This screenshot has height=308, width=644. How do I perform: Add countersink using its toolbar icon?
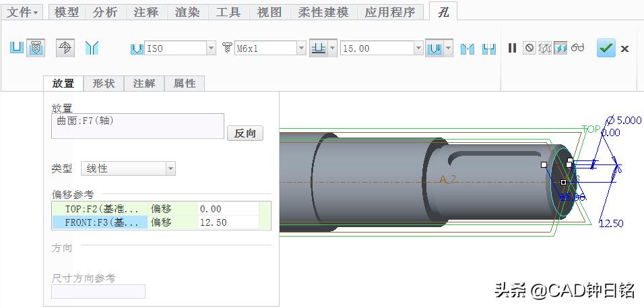[x=468, y=49]
